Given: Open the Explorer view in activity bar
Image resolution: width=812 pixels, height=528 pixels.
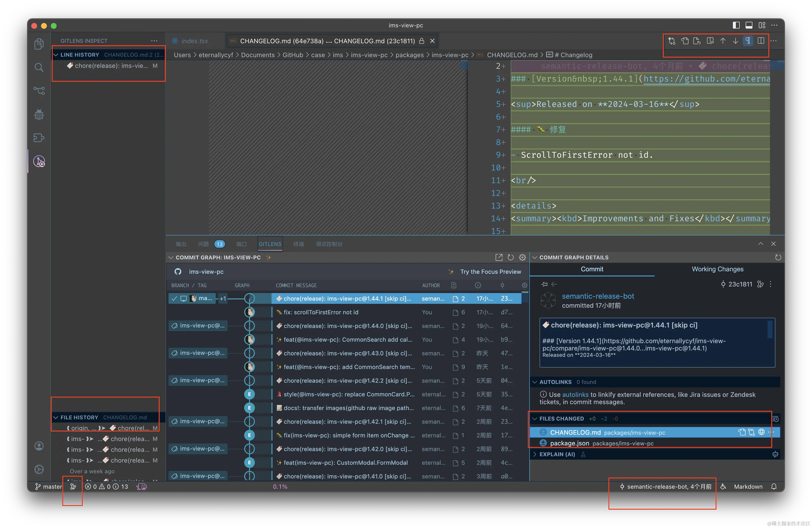Looking at the screenshot, I should [x=39, y=44].
